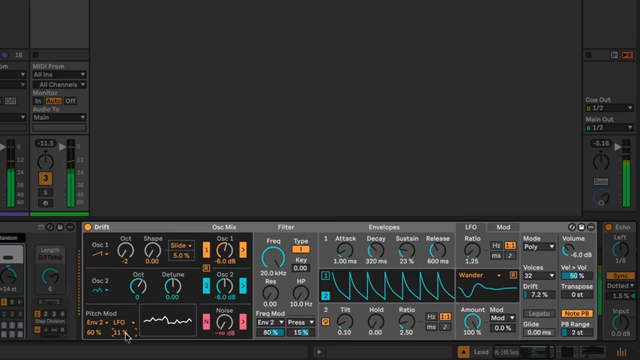Open Osc 1 waveform selector
The width and height of the screenshot is (640, 360).
(100, 254)
